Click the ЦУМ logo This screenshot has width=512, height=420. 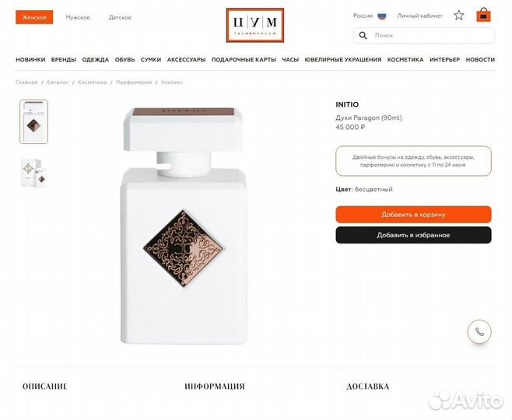coord(255,25)
